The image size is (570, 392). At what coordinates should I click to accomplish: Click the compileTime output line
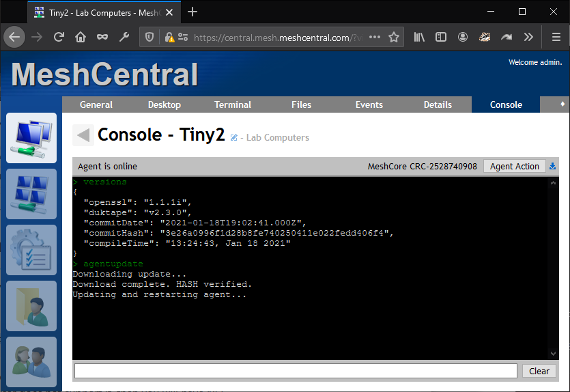pos(187,243)
